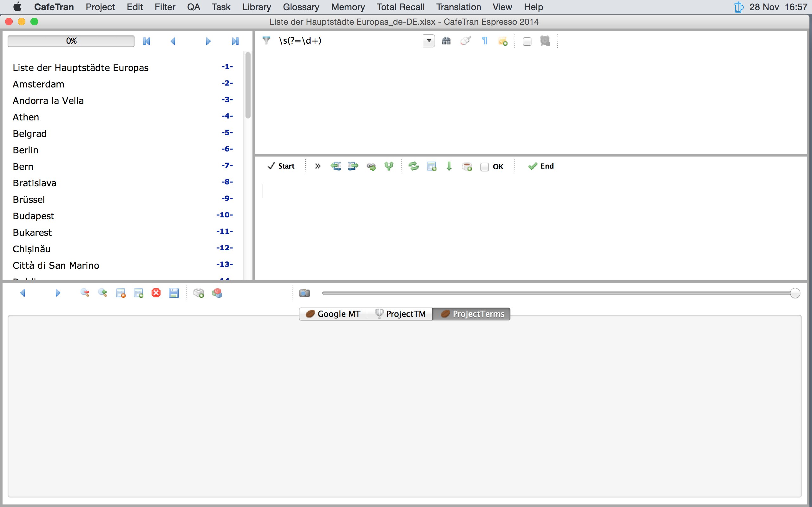Open the search expression dropdown arrow
The width and height of the screenshot is (812, 507).
(429, 41)
